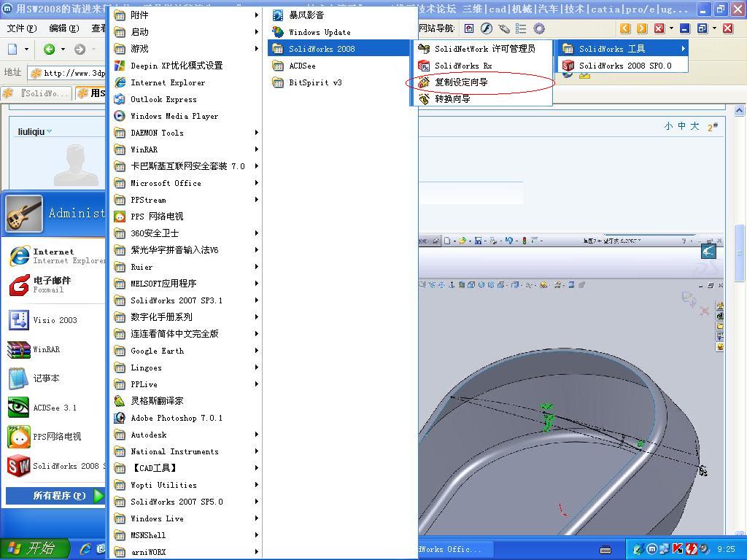Expand 卡巴斯基互联网安全套装 7.0 folder
Screen dimensions: 747x560
(186, 166)
